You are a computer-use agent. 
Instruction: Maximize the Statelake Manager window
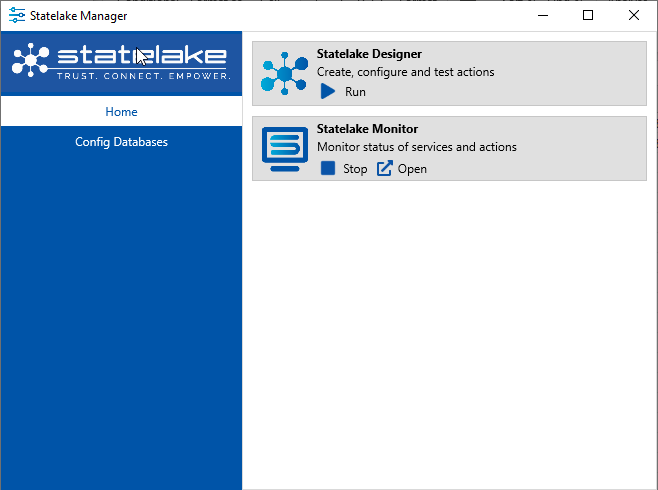(x=588, y=16)
